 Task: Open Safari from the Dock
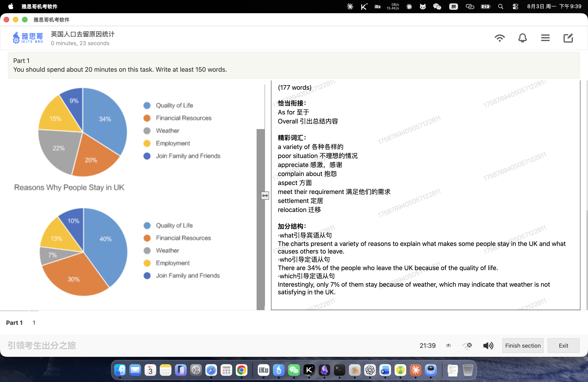[x=211, y=370]
